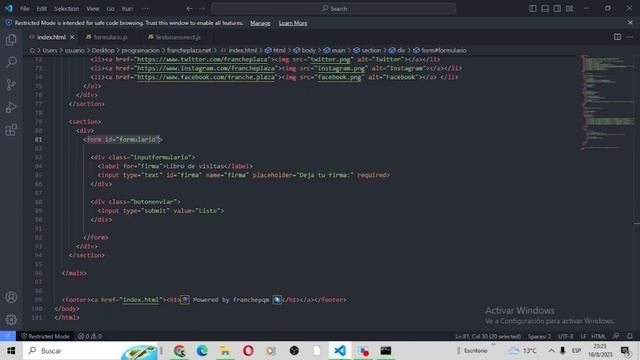Open the editor More Actions ellipsis

[629, 37]
